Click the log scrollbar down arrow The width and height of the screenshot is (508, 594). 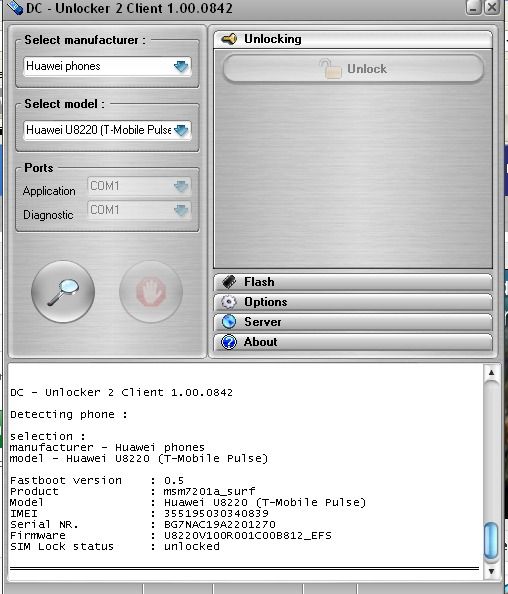tap(491, 571)
